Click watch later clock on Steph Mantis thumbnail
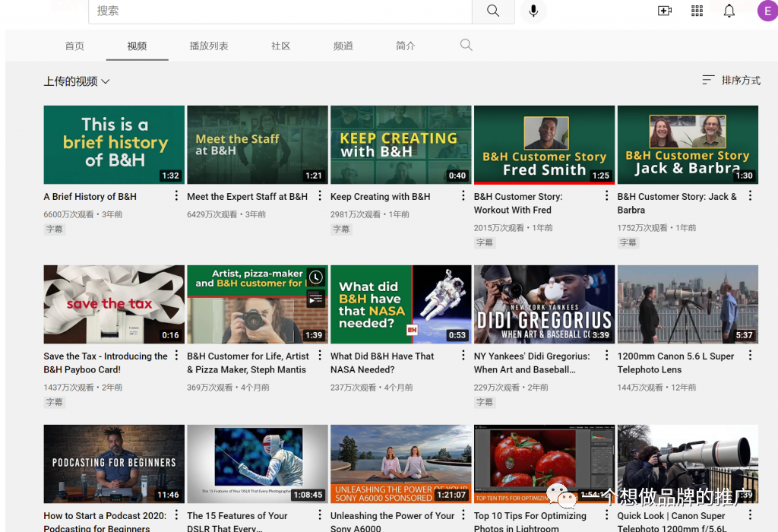778x532 pixels. pyautogui.click(x=316, y=277)
